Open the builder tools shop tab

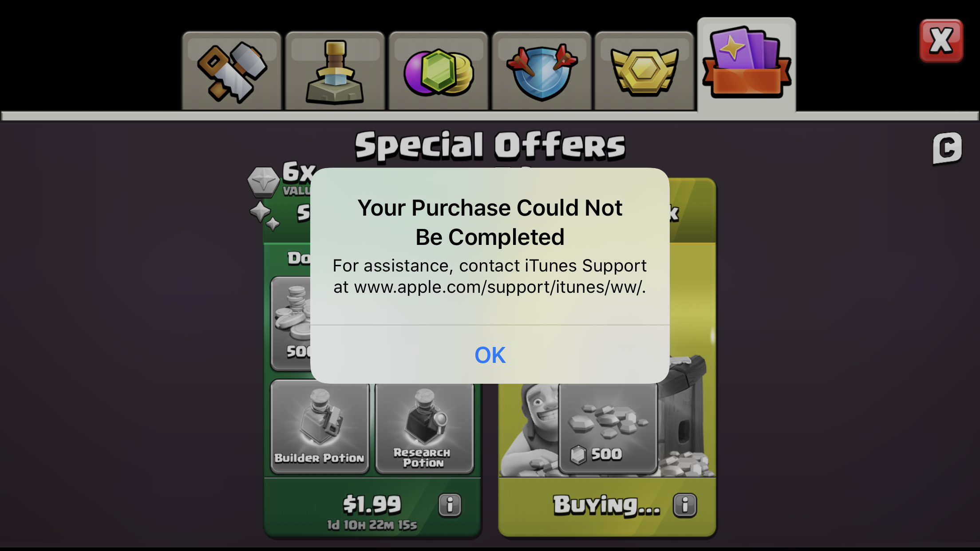point(232,71)
